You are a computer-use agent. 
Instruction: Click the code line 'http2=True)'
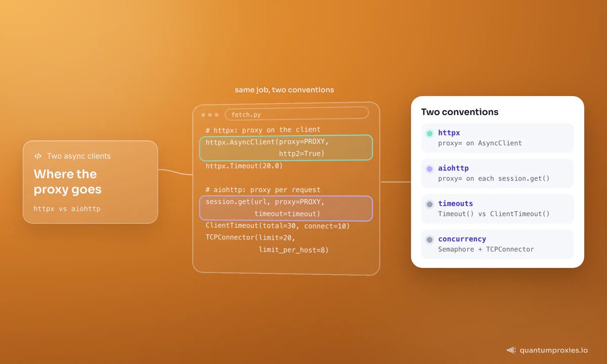point(301,154)
